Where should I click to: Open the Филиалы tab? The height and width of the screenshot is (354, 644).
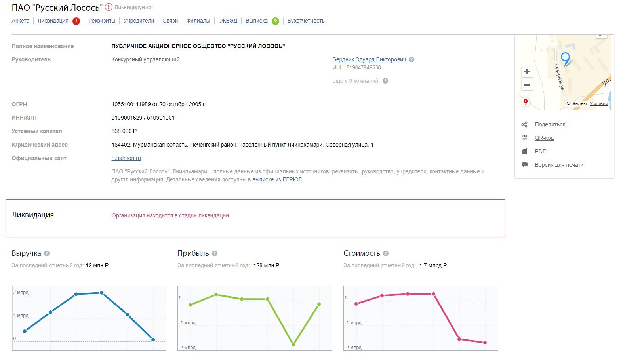[x=198, y=21]
